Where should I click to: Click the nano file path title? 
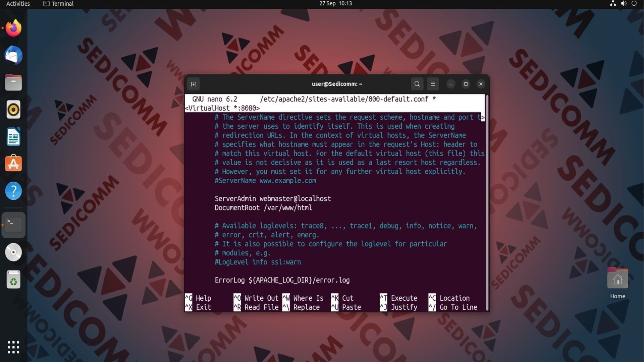coord(344,99)
